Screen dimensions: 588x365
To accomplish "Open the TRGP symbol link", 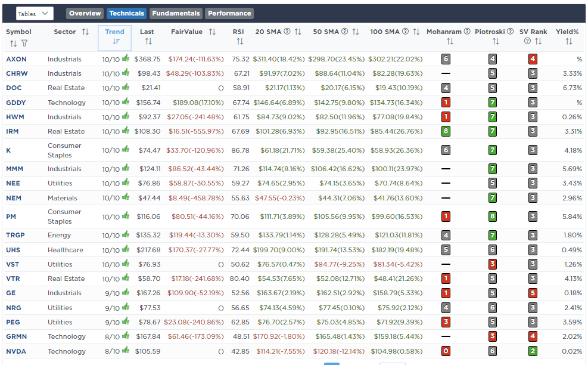I will tap(15, 235).
